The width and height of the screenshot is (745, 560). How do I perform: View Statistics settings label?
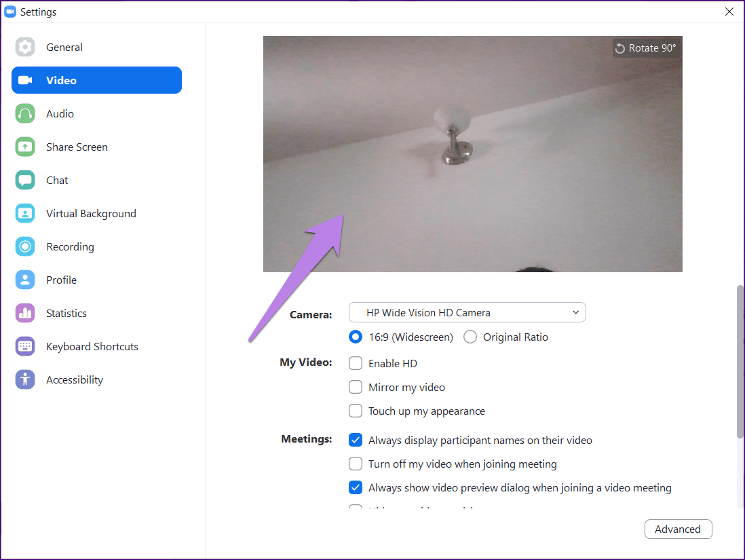[x=66, y=314]
